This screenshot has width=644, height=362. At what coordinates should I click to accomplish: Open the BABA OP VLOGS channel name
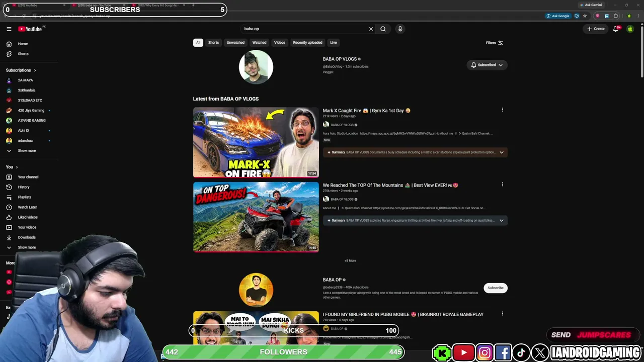click(340, 59)
